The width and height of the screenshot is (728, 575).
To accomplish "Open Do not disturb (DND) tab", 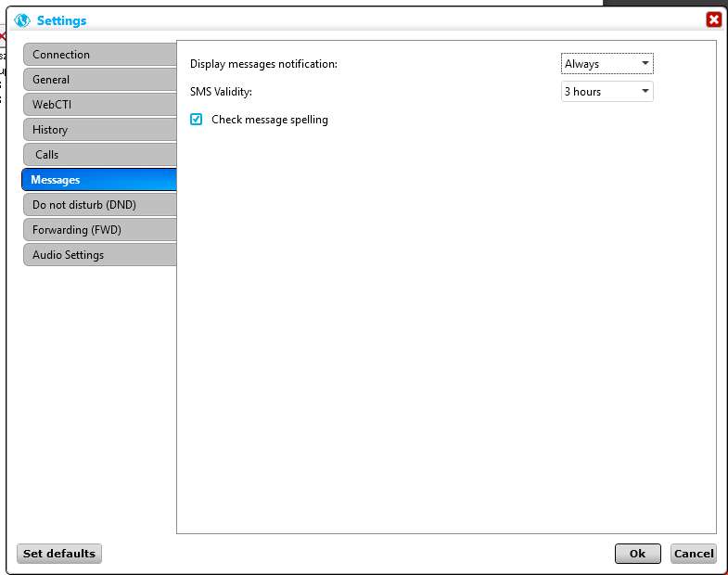I will point(99,205).
